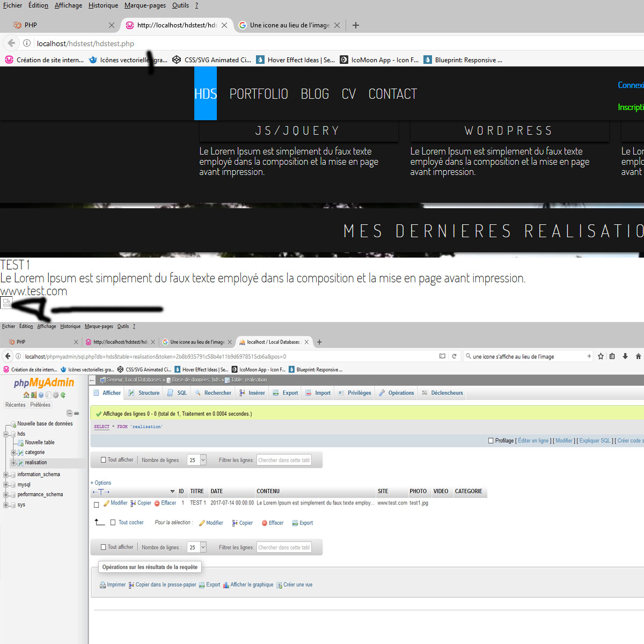The width and height of the screenshot is (644, 644).
Task: Type in the Chercher dans cette table field
Action: tap(284, 459)
